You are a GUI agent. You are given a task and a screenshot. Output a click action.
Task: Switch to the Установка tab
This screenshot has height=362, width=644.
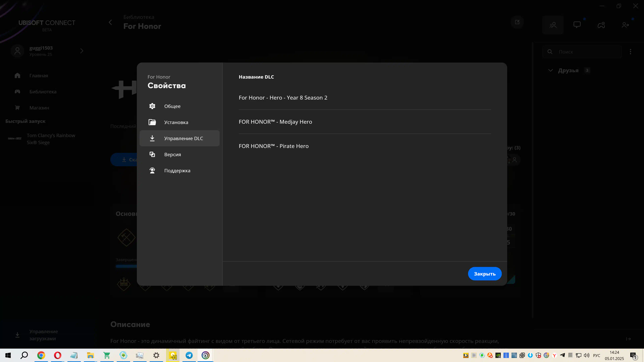tap(179, 122)
